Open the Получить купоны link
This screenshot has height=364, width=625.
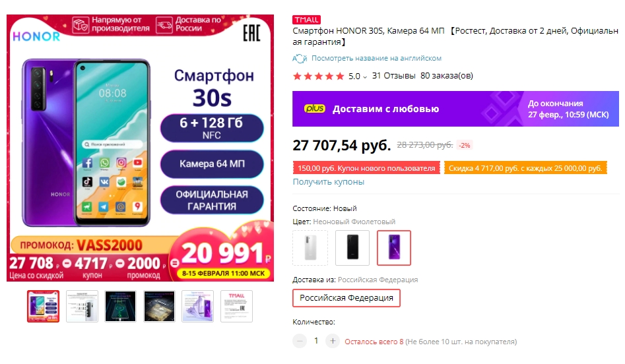click(329, 181)
